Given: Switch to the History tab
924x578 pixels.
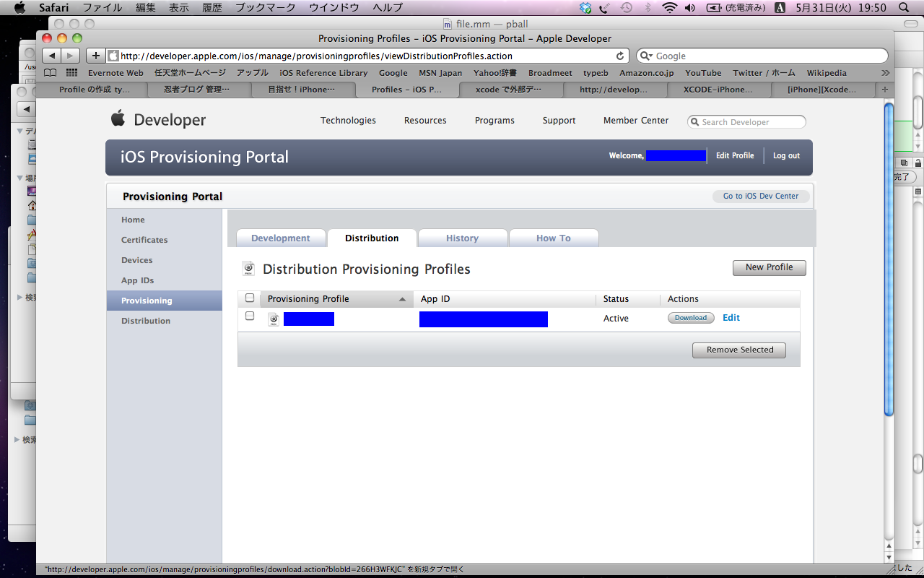Looking at the screenshot, I should tap(462, 238).
